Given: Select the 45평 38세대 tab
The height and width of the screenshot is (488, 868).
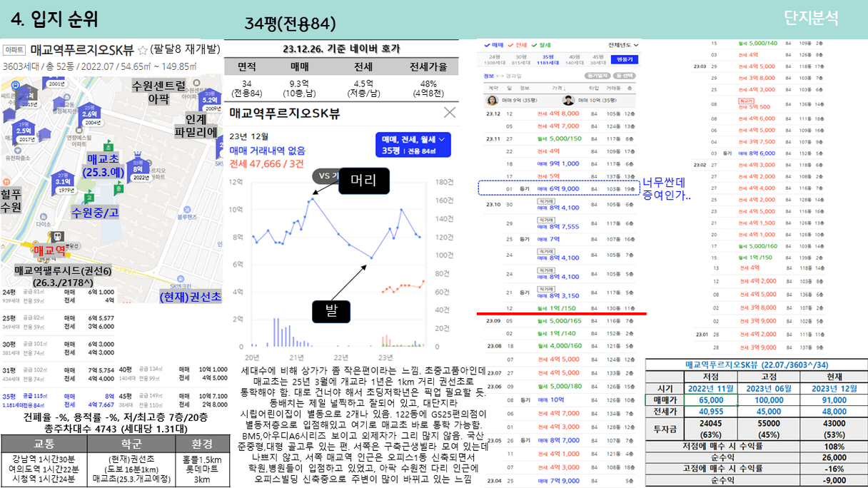Looking at the screenshot, I should (x=598, y=59).
